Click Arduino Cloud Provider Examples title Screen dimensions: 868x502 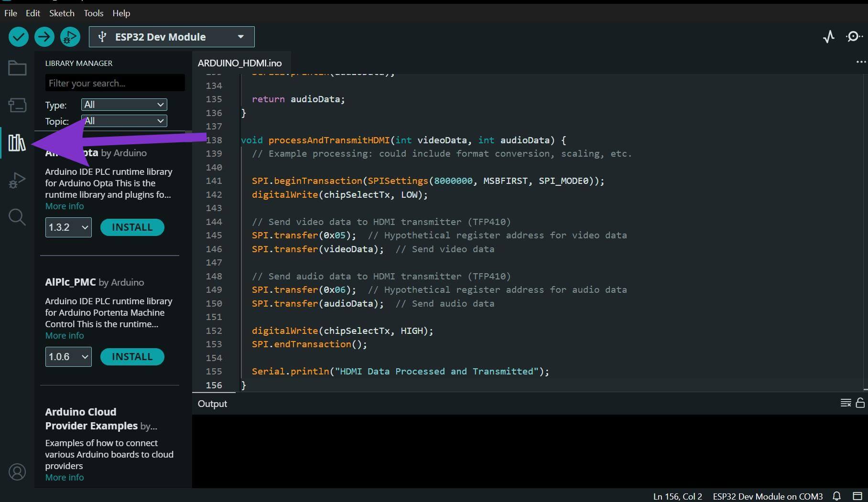pyautogui.click(x=91, y=419)
